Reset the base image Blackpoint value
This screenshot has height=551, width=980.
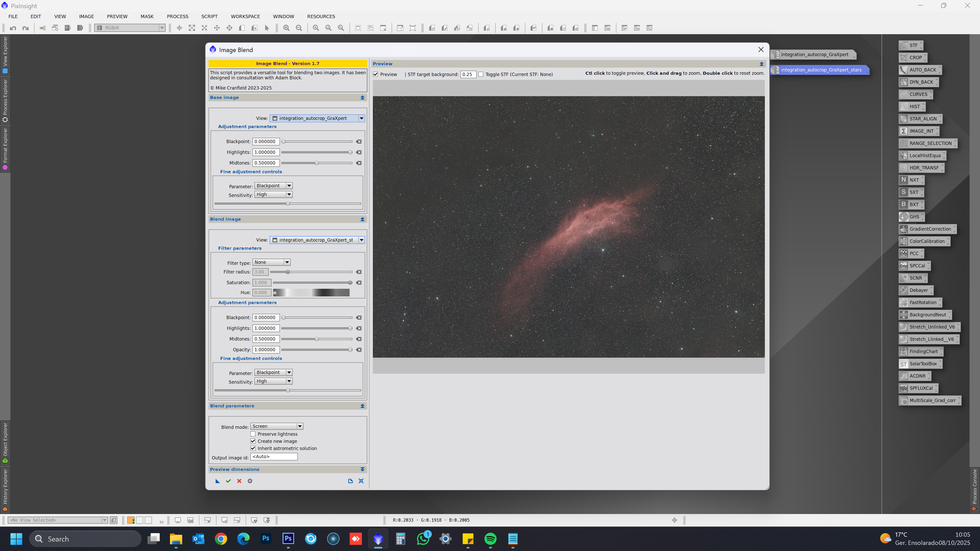pyautogui.click(x=359, y=142)
